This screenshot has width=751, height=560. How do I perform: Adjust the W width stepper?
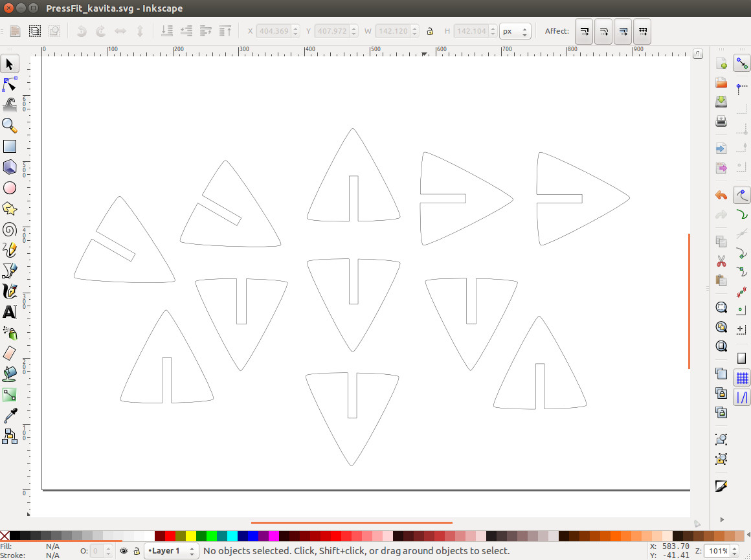tap(415, 31)
